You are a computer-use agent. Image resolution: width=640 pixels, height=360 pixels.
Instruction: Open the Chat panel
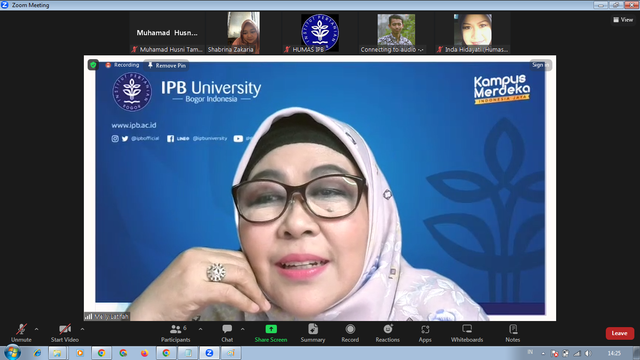pyautogui.click(x=227, y=333)
